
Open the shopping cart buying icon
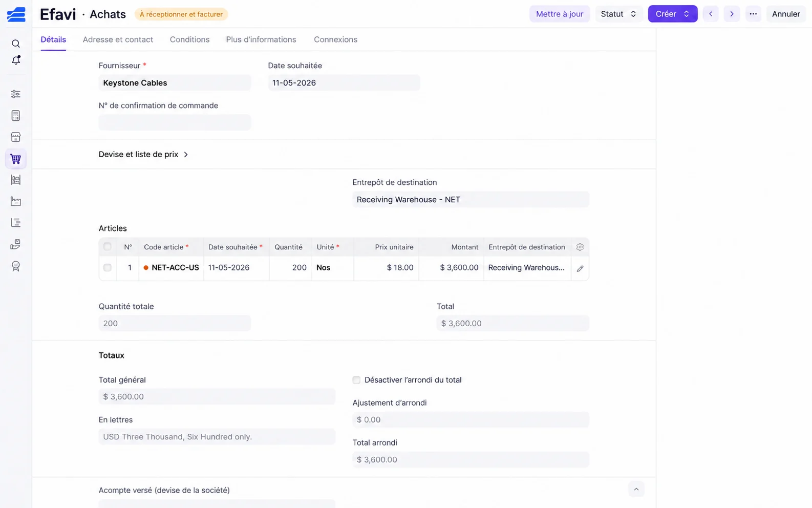(x=16, y=159)
